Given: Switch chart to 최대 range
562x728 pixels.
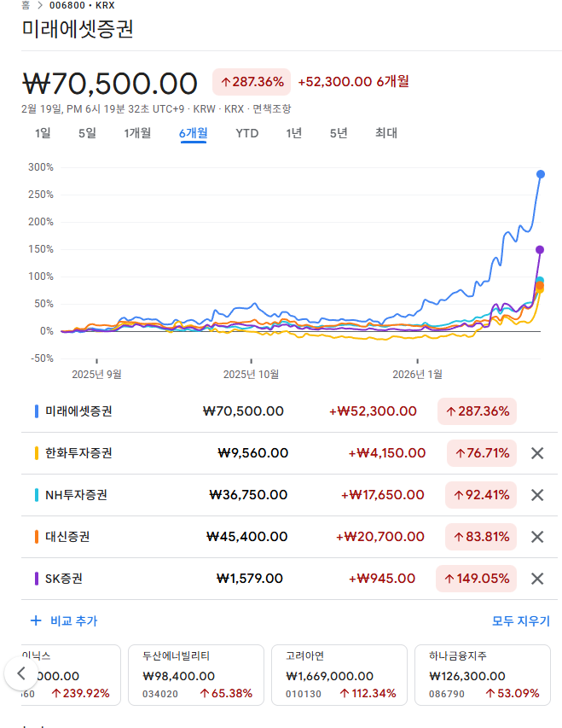Looking at the screenshot, I should (386, 133).
